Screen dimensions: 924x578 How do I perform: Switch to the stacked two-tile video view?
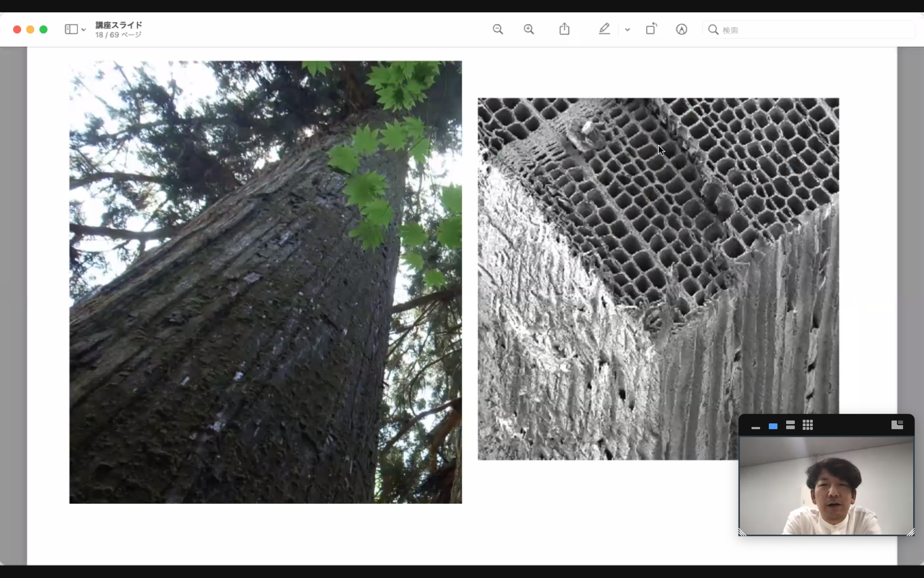[x=790, y=425]
